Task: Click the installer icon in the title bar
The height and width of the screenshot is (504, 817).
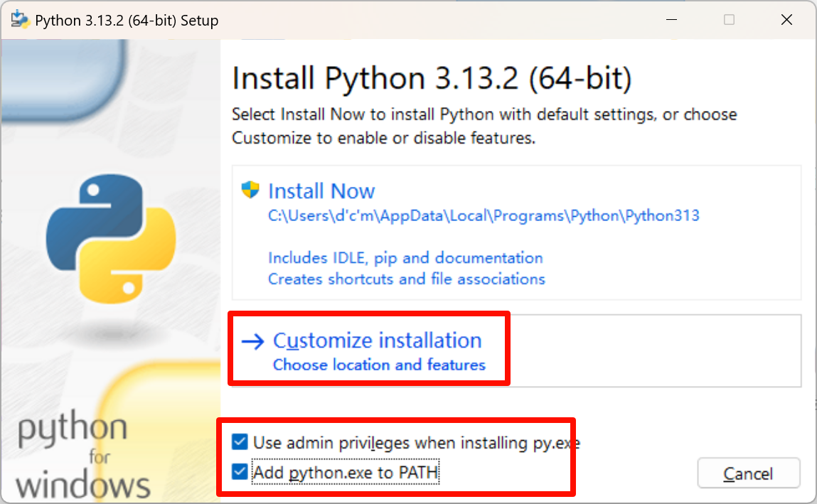Action: pos(19,20)
